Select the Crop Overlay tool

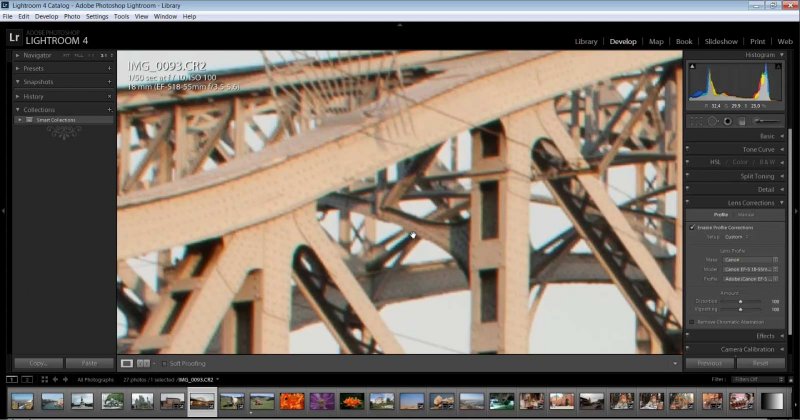pos(695,121)
